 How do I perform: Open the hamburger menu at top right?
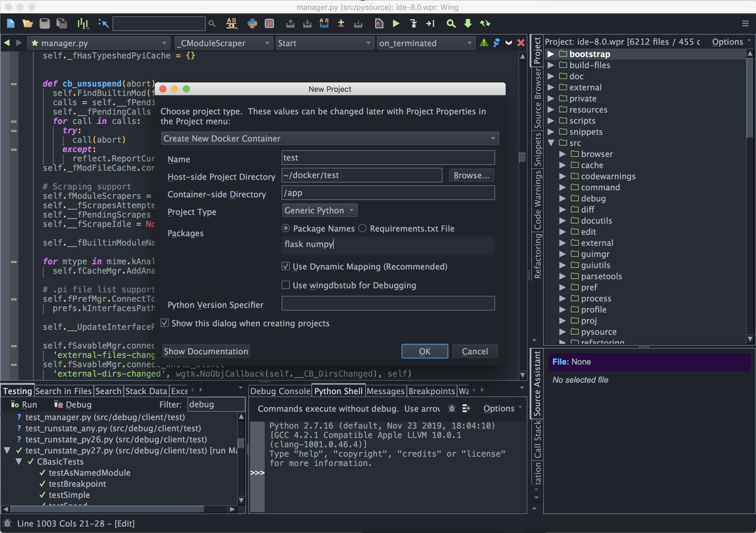pyautogui.click(x=745, y=23)
